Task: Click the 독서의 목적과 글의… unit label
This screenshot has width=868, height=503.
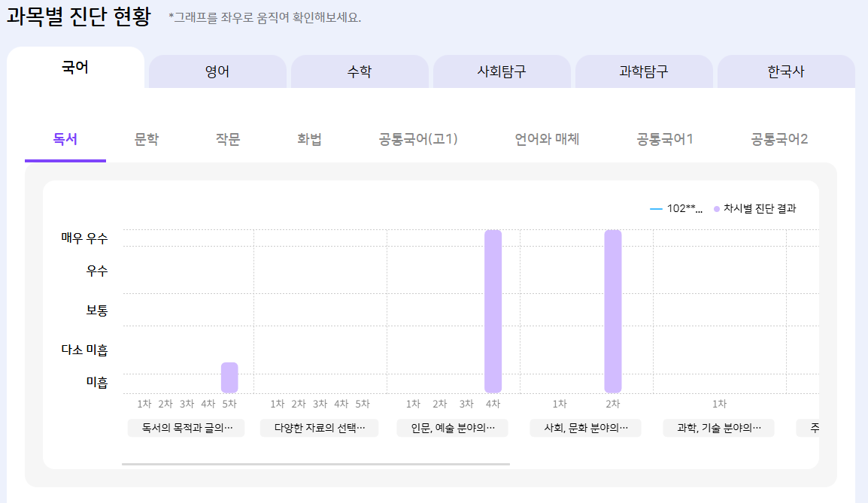Action: 186,428
